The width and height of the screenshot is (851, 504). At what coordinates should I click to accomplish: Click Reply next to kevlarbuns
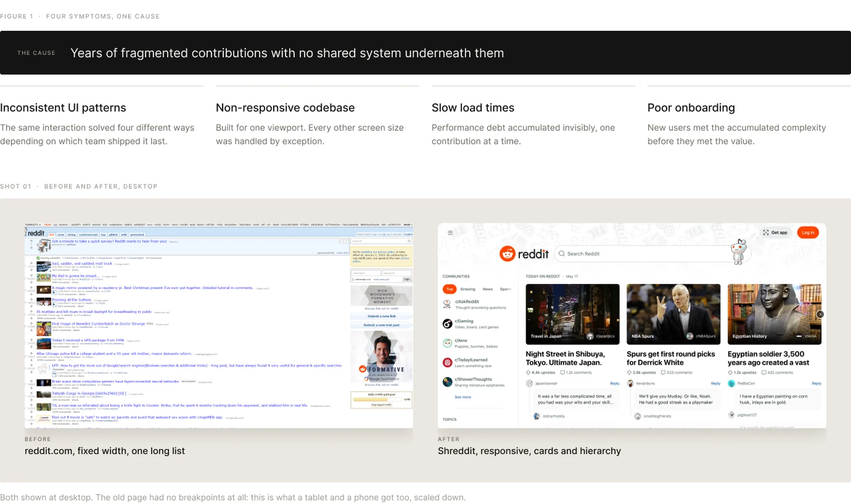pyautogui.click(x=716, y=383)
